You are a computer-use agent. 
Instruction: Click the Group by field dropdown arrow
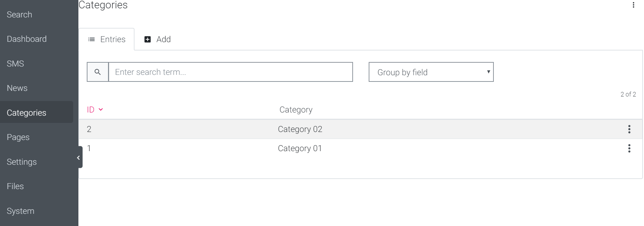click(x=488, y=72)
